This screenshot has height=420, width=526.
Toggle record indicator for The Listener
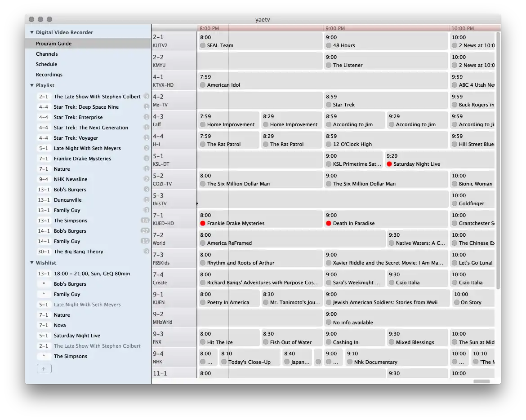pyautogui.click(x=329, y=65)
